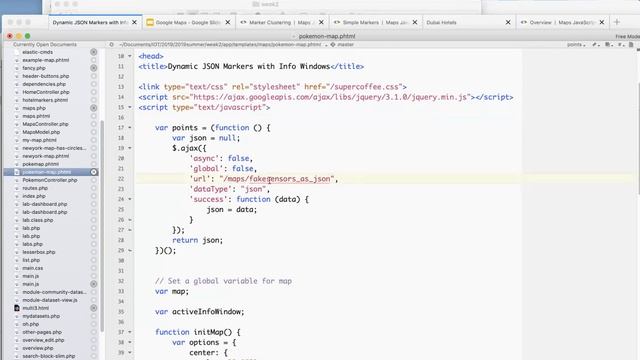Collapse the points function fold on line 17

(130, 128)
